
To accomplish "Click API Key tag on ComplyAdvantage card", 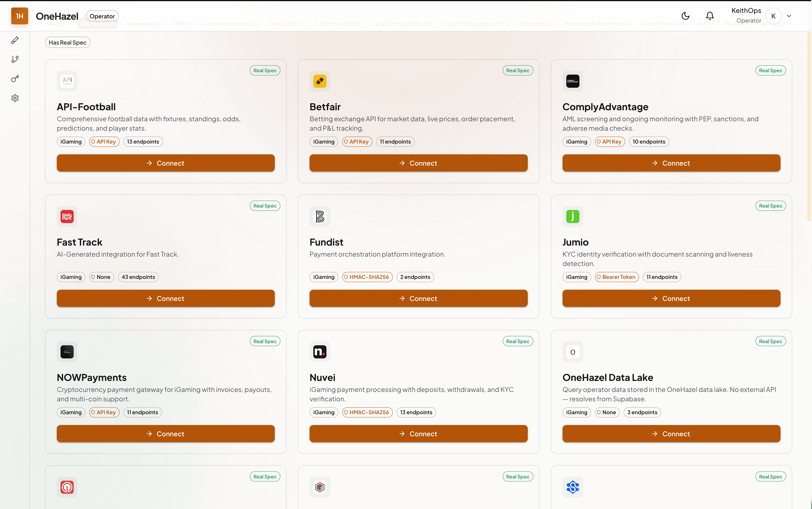I will pyautogui.click(x=610, y=142).
